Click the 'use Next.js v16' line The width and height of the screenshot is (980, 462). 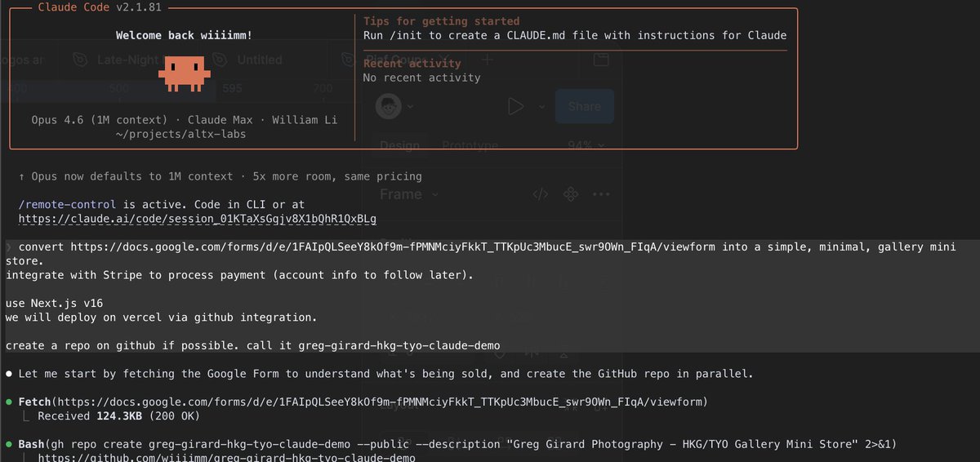click(x=54, y=303)
